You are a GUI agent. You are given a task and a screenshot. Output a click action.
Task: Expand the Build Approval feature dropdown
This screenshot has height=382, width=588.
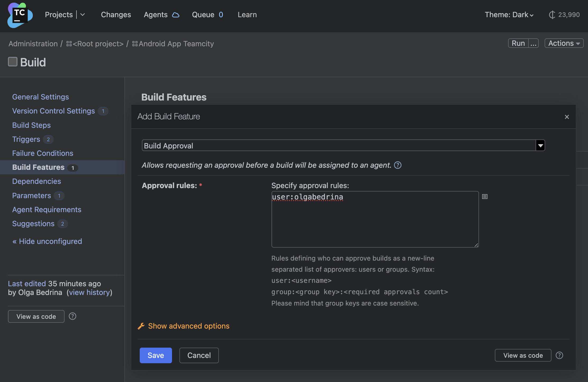click(540, 145)
